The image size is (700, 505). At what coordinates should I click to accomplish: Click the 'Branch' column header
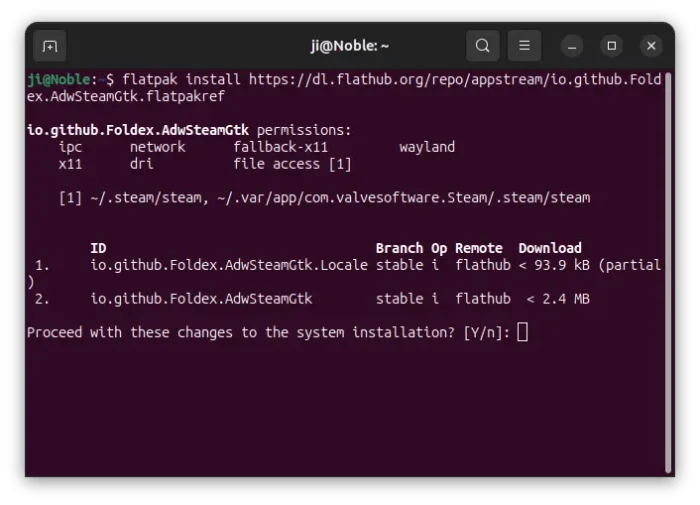tap(399, 248)
